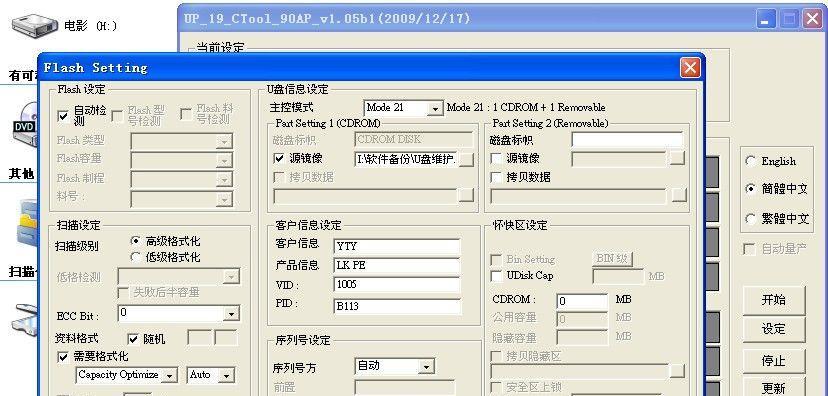The height and width of the screenshot is (396, 828).
Task: Close the Flash Setting dialog
Action: (x=690, y=68)
